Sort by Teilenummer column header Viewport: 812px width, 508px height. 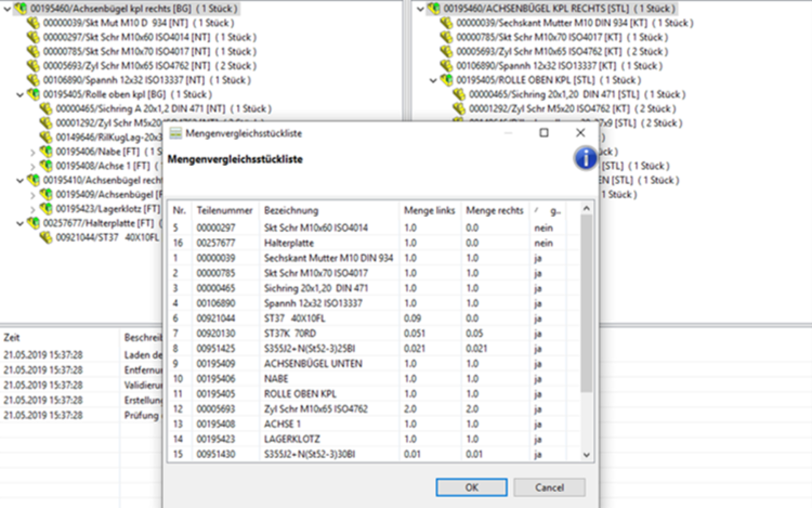(224, 210)
